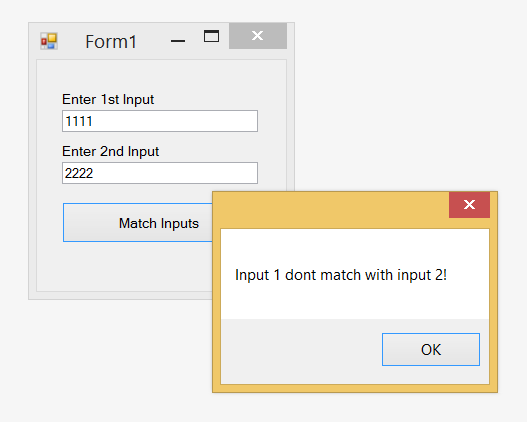Click the Form1 title text
The image size is (527, 422).
[111, 42]
